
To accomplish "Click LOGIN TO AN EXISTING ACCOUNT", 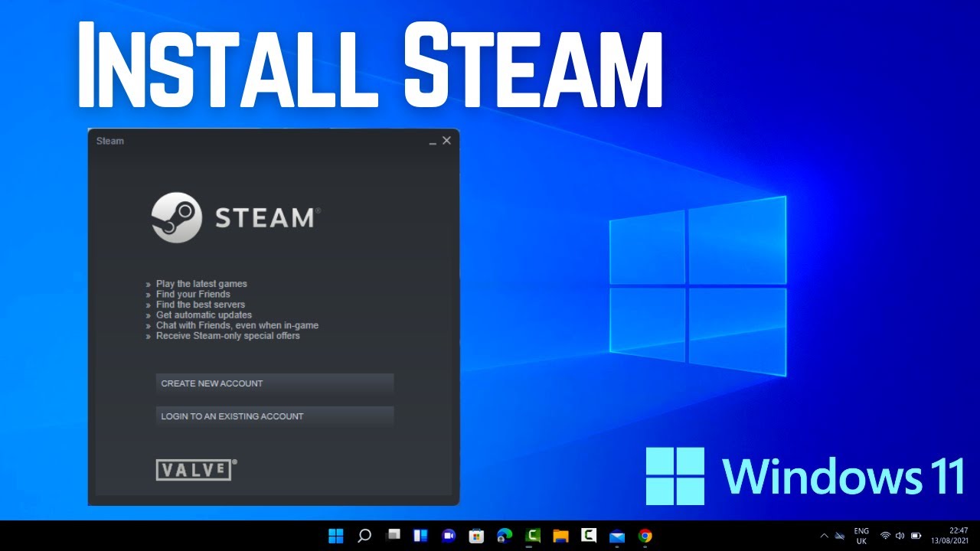I will click(274, 416).
